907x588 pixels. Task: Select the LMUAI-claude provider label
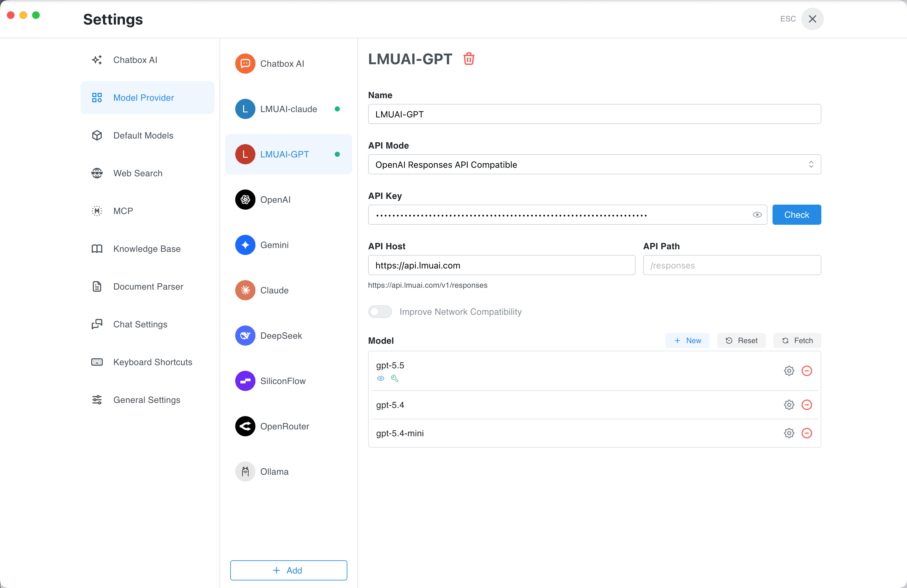coord(288,109)
